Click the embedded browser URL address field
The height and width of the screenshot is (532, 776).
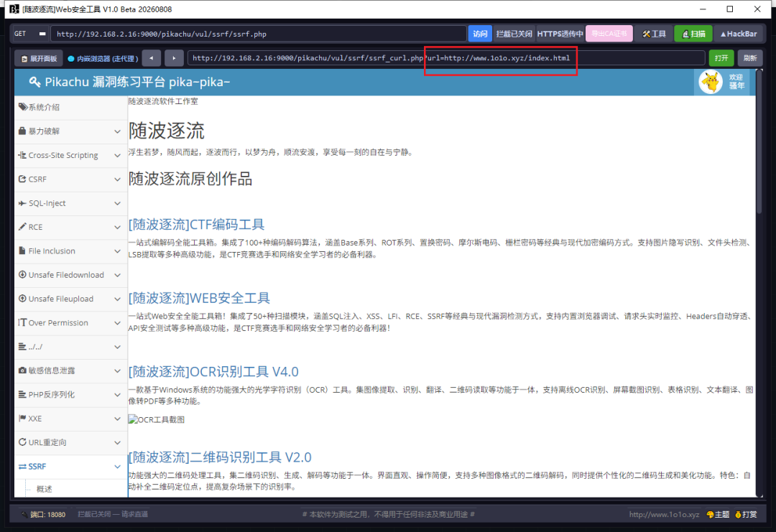446,58
